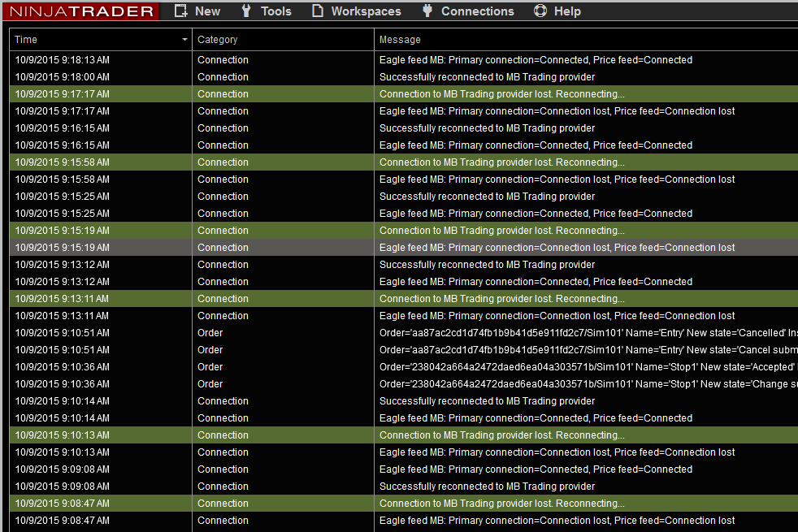Select the green 9:15:19 AM Reconnecting row
The image size is (798, 532).
point(404,231)
